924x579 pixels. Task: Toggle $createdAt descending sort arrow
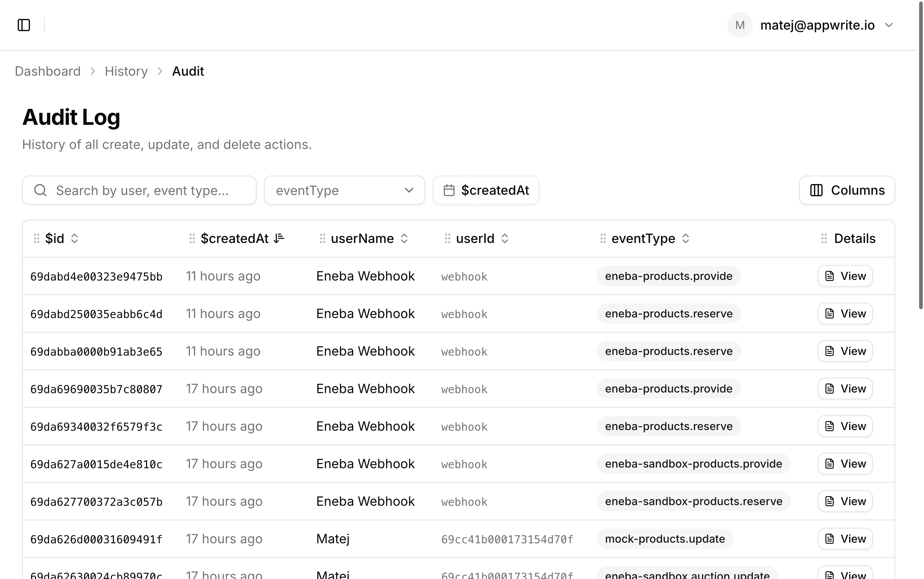[279, 238]
